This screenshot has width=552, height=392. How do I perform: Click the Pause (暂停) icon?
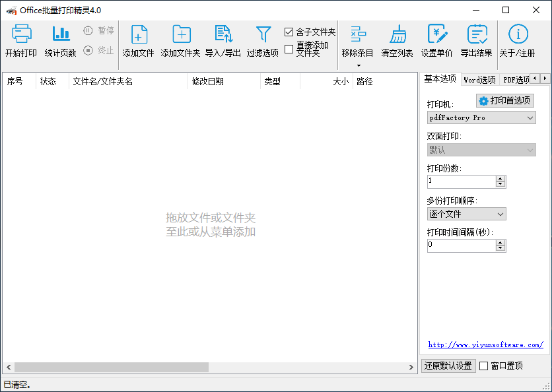[88, 30]
